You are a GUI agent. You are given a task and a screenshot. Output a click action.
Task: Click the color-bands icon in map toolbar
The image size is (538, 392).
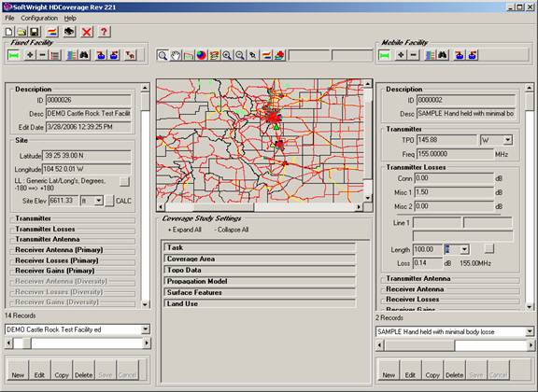pos(266,55)
